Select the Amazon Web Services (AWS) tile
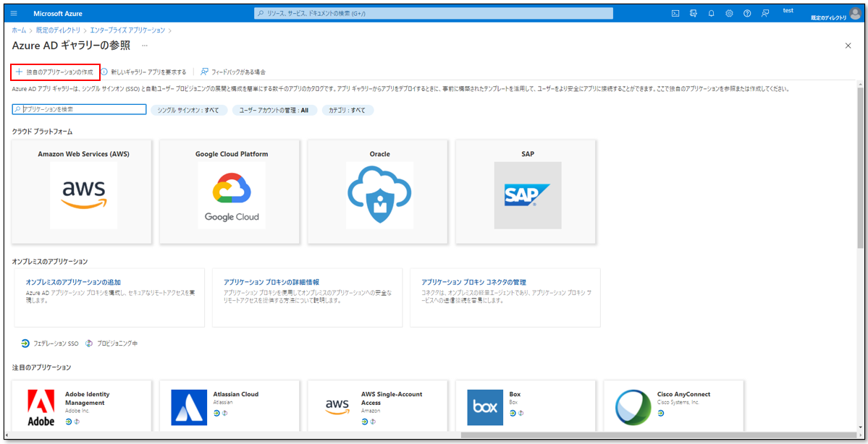 coord(83,192)
